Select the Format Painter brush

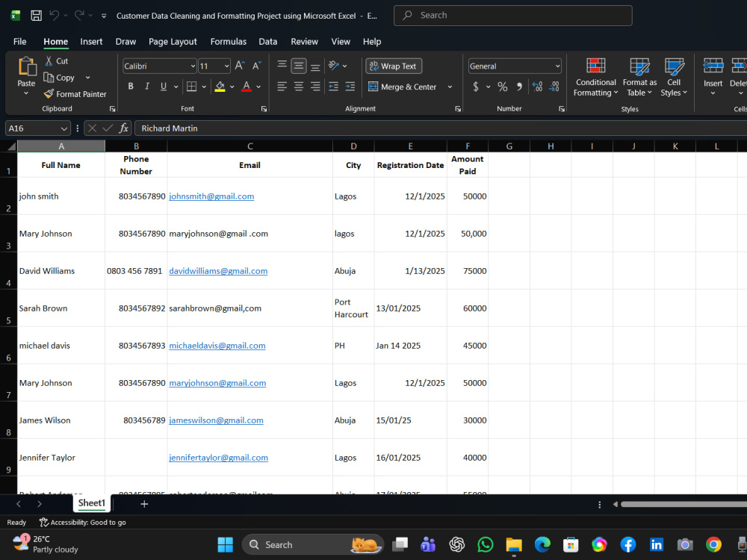49,94
